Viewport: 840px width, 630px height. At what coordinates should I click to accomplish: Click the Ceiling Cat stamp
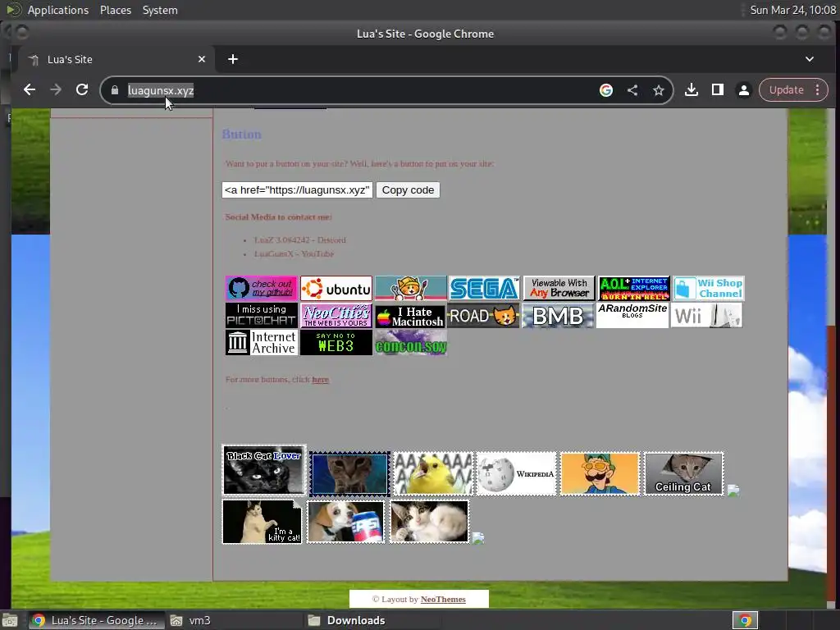(683, 473)
